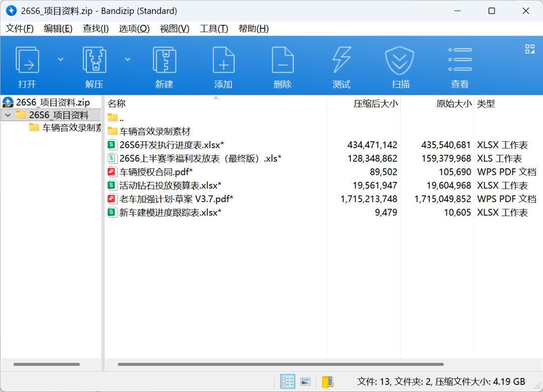Delete selected files with 删除 icon

pos(283,67)
